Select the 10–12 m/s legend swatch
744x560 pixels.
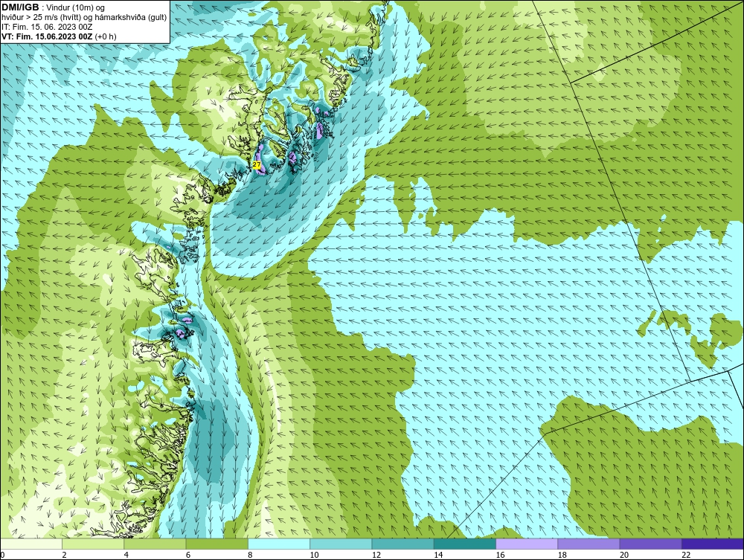pyautogui.click(x=341, y=544)
